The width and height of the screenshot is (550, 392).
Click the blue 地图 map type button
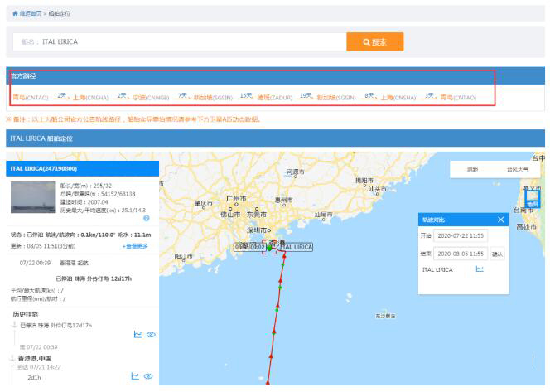tap(533, 201)
